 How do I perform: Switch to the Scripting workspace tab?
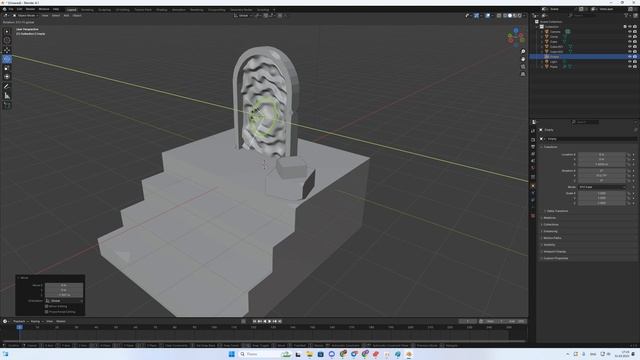tap(263, 9)
